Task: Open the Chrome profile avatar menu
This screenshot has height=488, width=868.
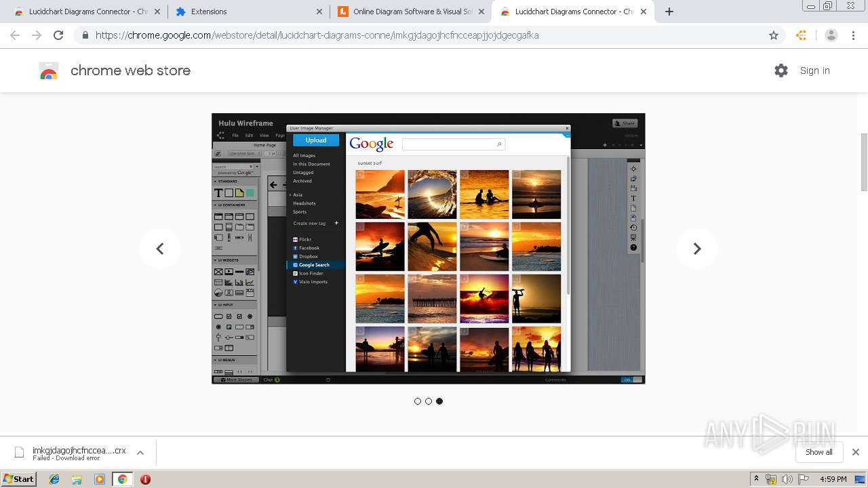Action: pyautogui.click(x=831, y=35)
